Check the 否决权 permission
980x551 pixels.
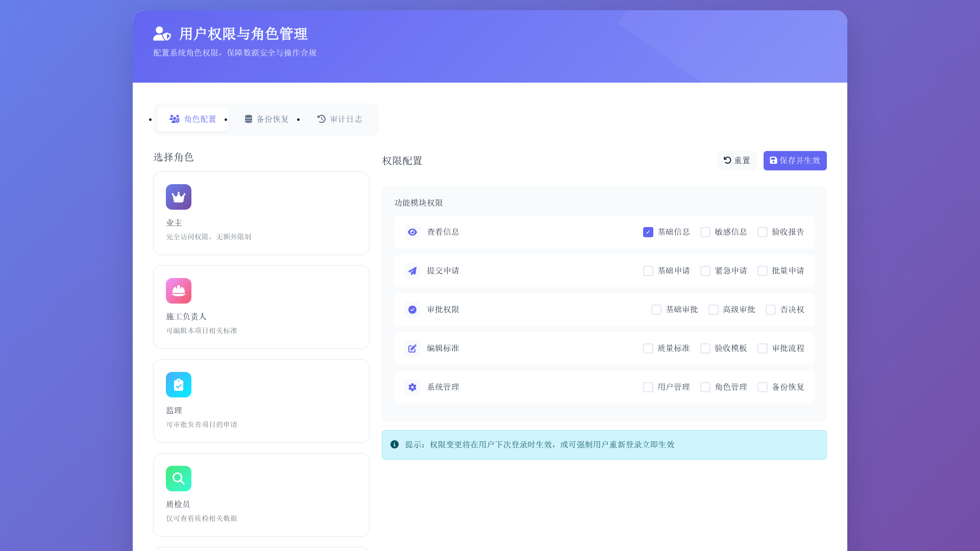[771, 310]
